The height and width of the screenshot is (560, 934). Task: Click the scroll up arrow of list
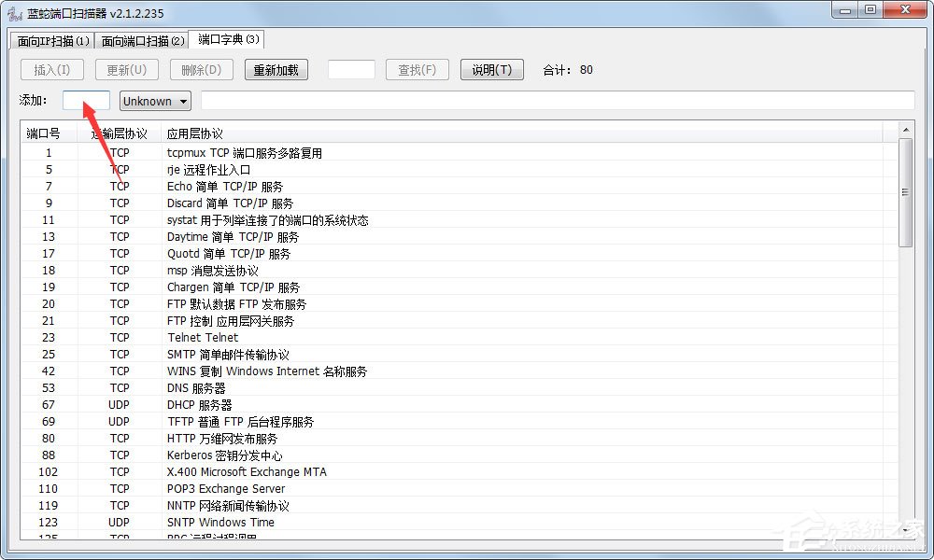pyautogui.click(x=905, y=130)
